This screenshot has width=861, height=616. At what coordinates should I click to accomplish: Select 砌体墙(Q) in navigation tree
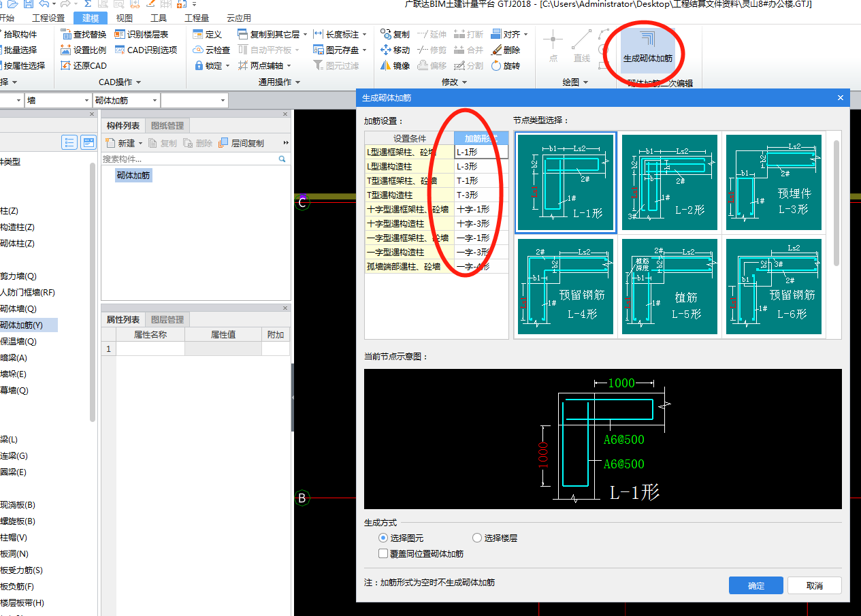18,308
